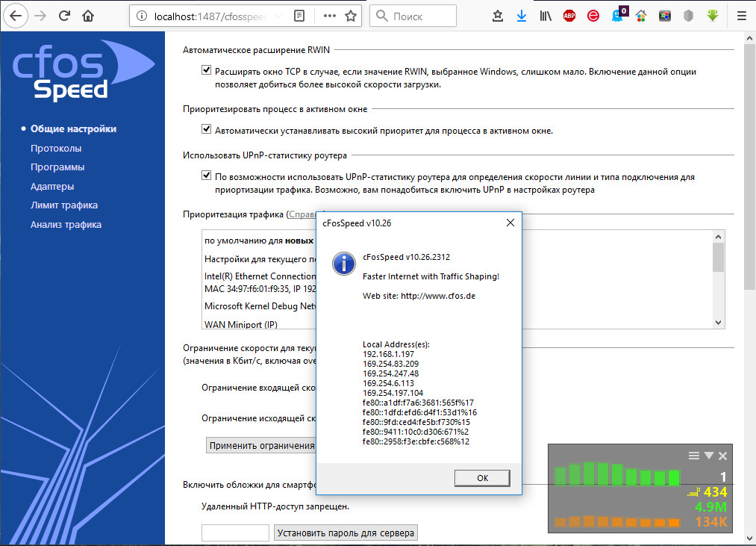Click the orange upload bar graph

617,521
